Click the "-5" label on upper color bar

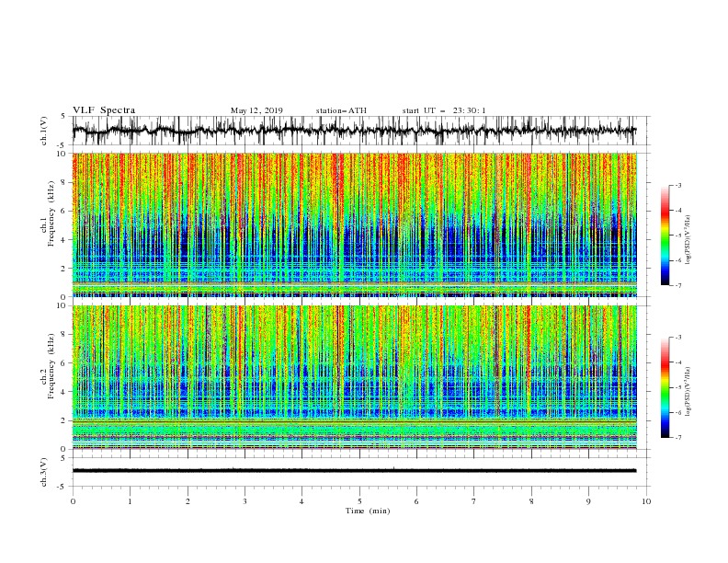click(678, 236)
